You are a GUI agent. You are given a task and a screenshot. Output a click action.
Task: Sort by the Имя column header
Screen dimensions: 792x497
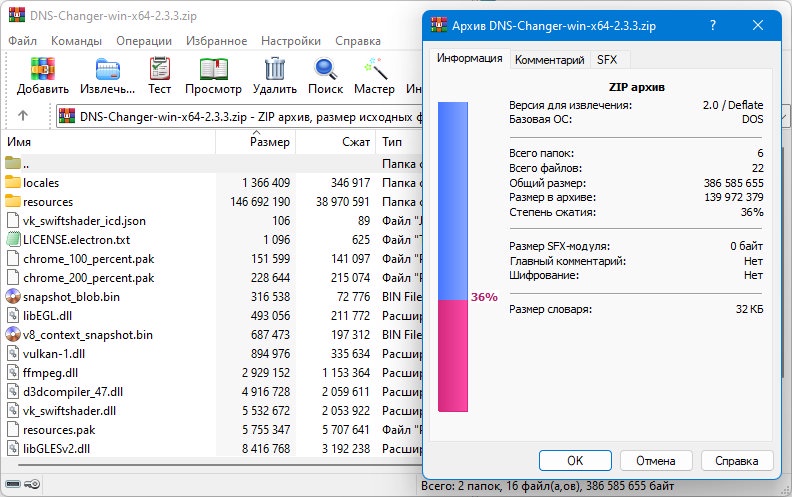tap(109, 142)
